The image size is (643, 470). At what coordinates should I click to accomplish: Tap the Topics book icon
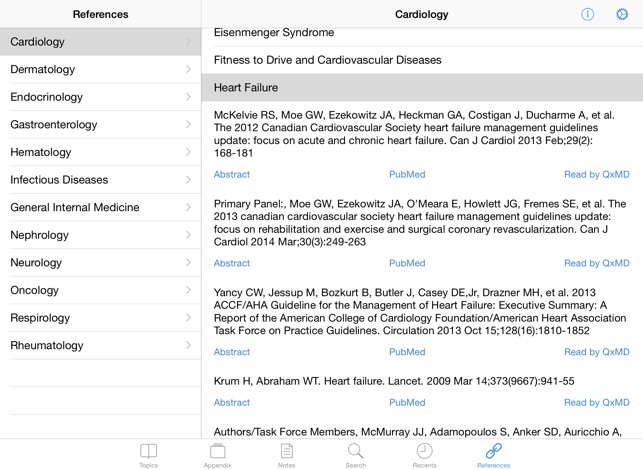(148, 453)
